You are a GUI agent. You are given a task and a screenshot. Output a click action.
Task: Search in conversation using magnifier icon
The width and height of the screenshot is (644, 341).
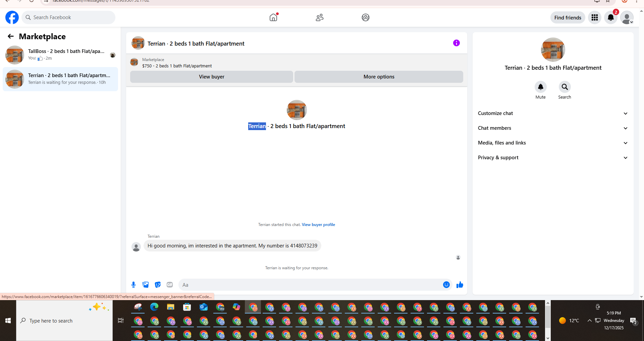tap(565, 87)
